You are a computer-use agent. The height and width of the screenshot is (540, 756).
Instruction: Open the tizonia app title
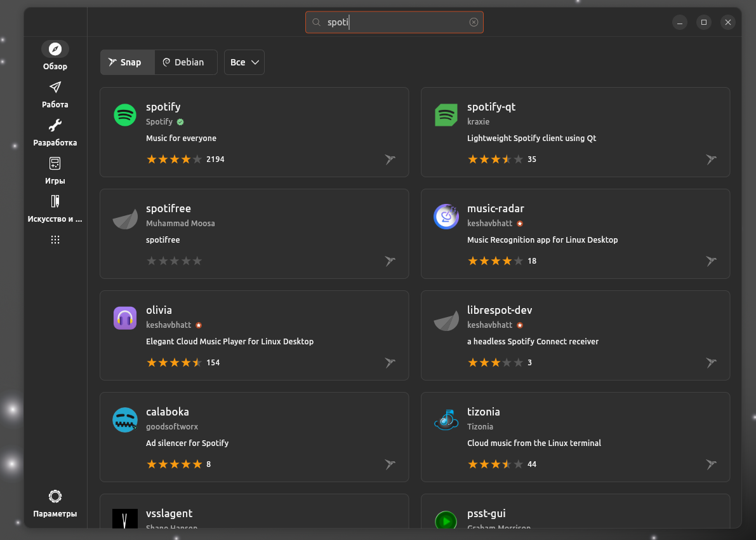[483, 412]
